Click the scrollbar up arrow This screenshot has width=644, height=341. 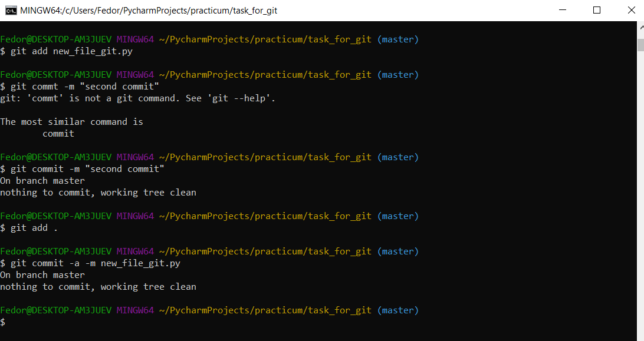640,27
